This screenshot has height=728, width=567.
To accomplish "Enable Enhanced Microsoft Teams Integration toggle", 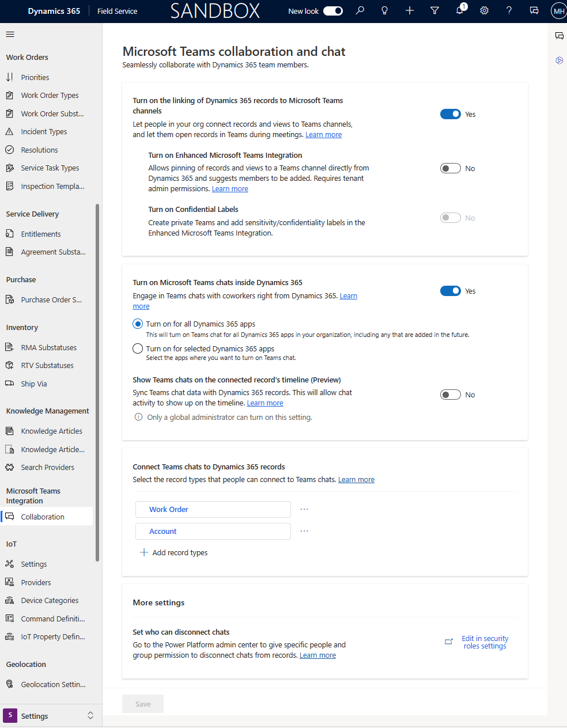I will 450,168.
